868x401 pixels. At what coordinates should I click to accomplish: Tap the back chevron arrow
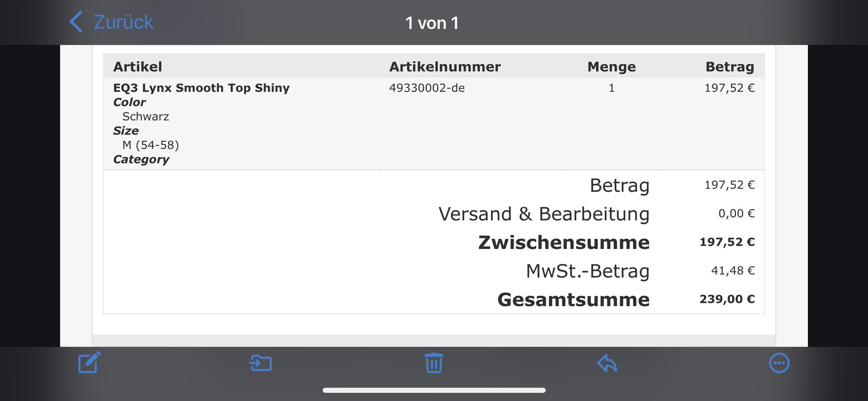point(76,22)
